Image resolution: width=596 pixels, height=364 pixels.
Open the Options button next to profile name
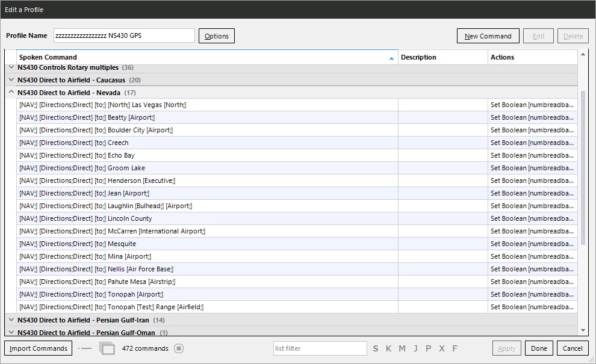click(216, 36)
